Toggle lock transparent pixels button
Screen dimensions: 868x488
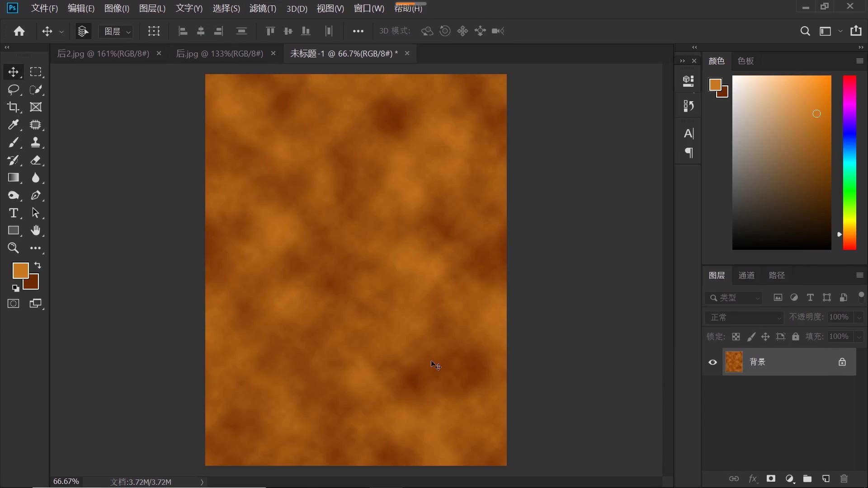click(736, 337)
